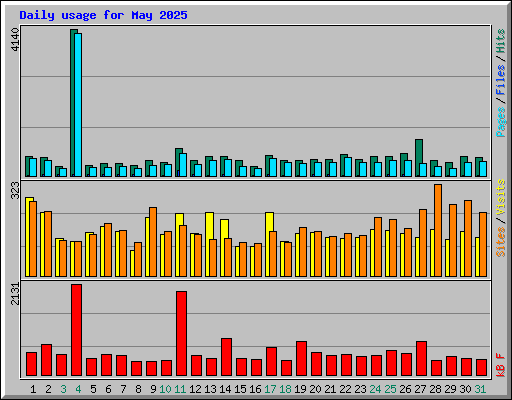Click day label 27 on the x-axis
The height and width of the screenshot is (400, 512).
tap(420, 389)
